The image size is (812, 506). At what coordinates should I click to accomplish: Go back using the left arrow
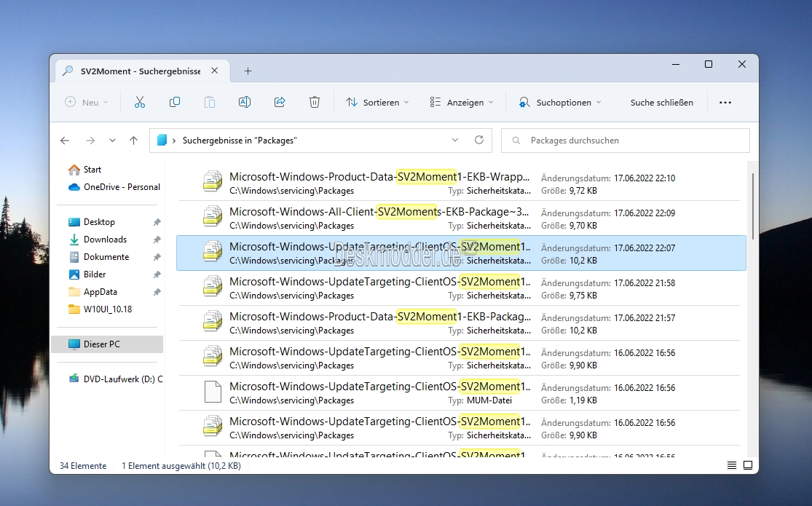pos(65,141)
